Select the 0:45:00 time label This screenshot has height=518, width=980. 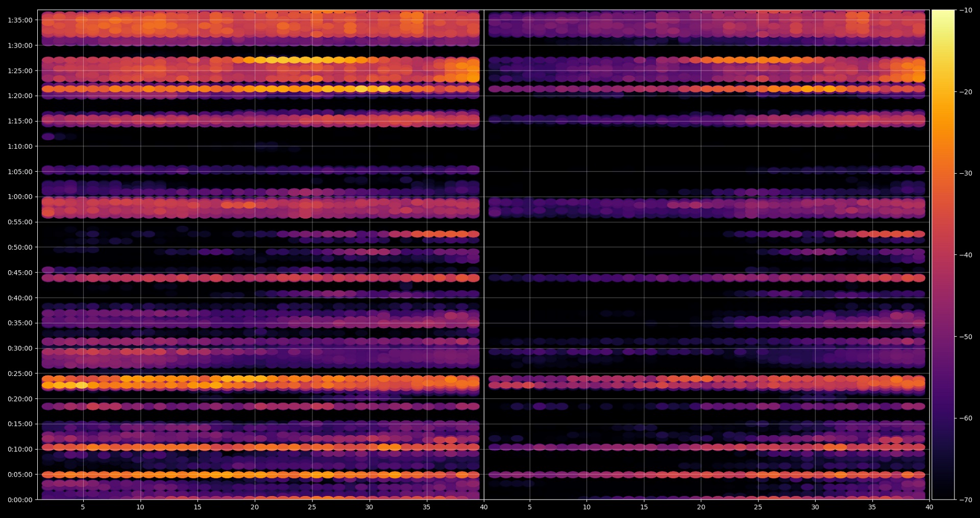(20, 273)
